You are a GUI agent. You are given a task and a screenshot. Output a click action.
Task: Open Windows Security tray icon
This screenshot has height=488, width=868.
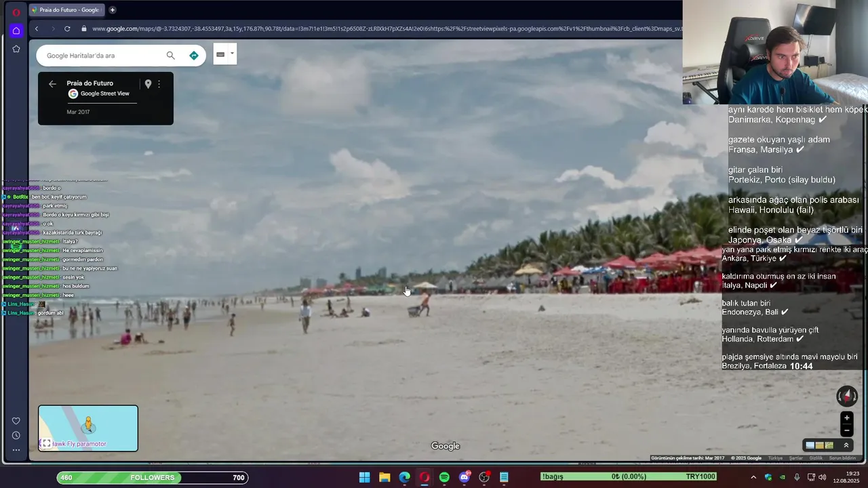tap(768, 477)
